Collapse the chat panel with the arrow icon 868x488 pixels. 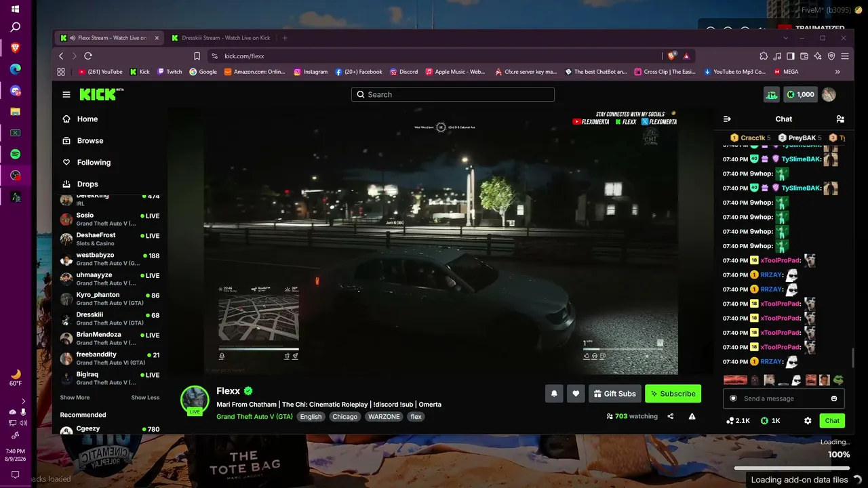point(727,119)
